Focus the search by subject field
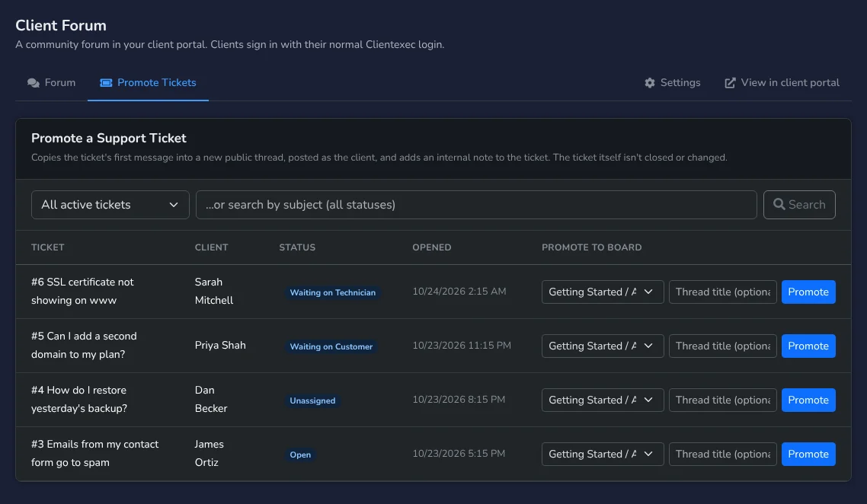The height and width of the screenshot is (504, 867). tap(476, 205)
